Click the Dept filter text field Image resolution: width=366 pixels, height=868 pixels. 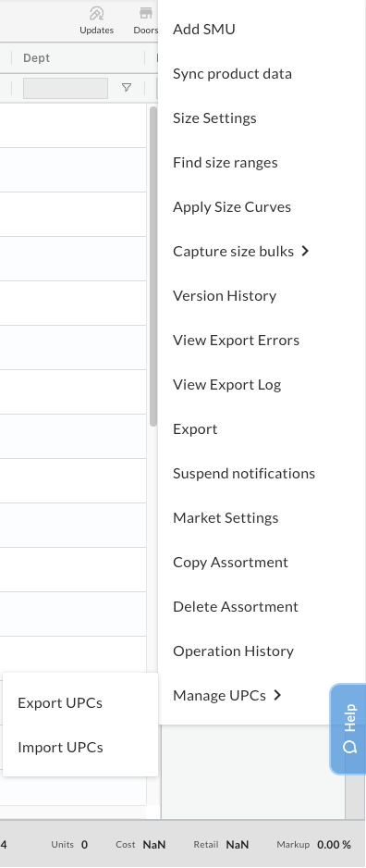click(66, 88)
